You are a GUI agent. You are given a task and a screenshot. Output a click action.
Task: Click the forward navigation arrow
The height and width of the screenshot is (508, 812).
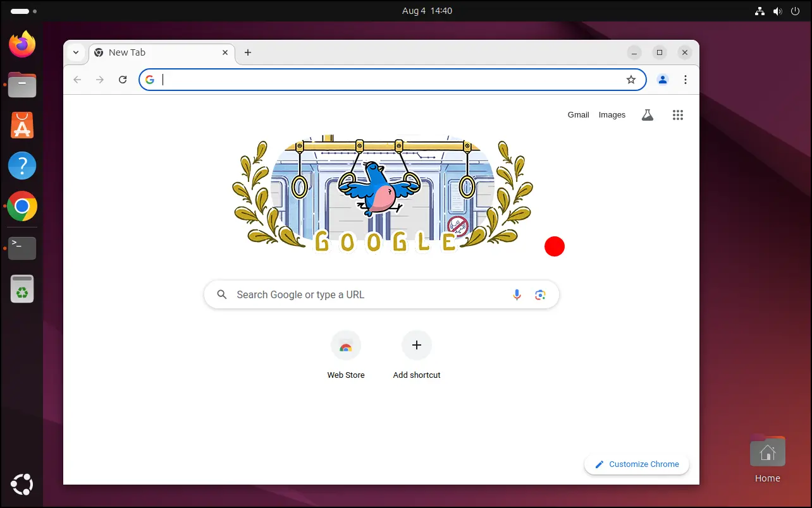pyautogui.click(x=100, y=80)
